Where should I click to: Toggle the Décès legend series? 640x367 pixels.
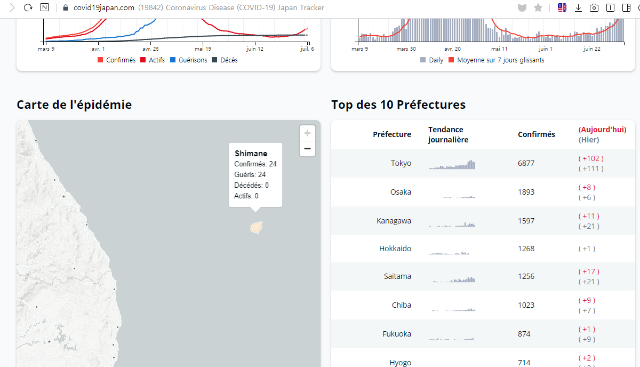click(224, 60)
